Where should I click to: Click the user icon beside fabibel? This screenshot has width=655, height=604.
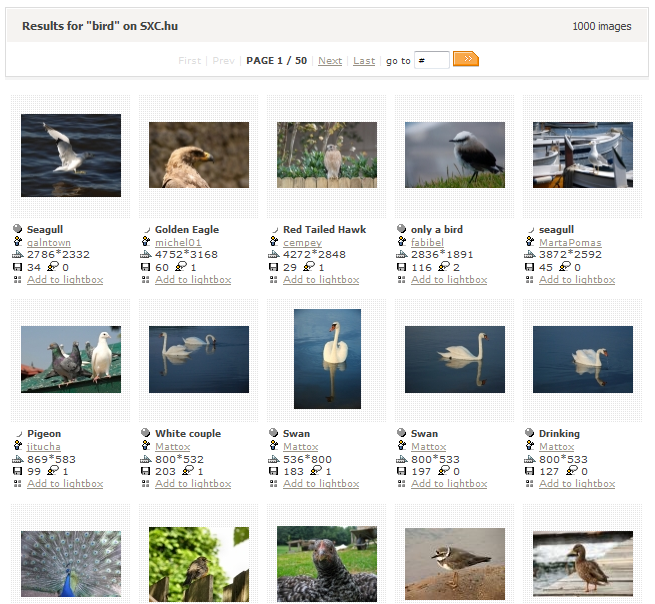402,241
